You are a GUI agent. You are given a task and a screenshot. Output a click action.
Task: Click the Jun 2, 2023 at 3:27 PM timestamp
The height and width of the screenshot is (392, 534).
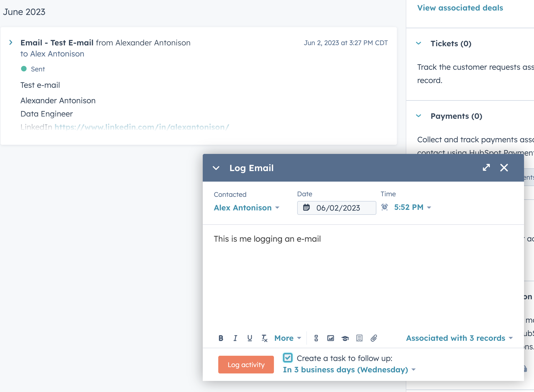coord(346,43)
